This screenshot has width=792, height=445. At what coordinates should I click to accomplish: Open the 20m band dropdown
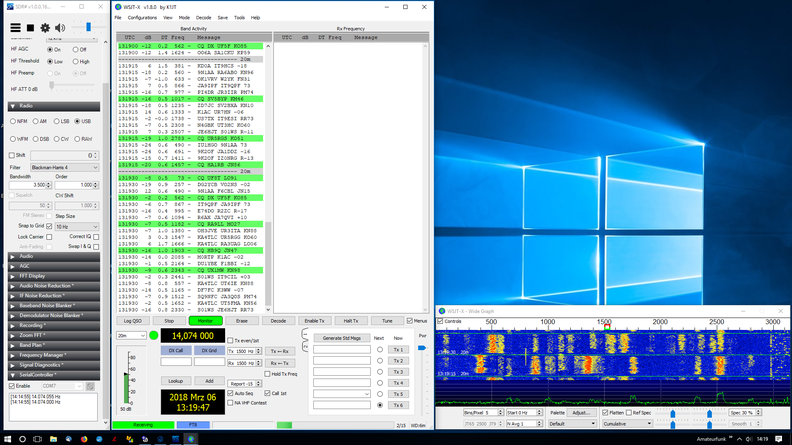tap(131, 336)
